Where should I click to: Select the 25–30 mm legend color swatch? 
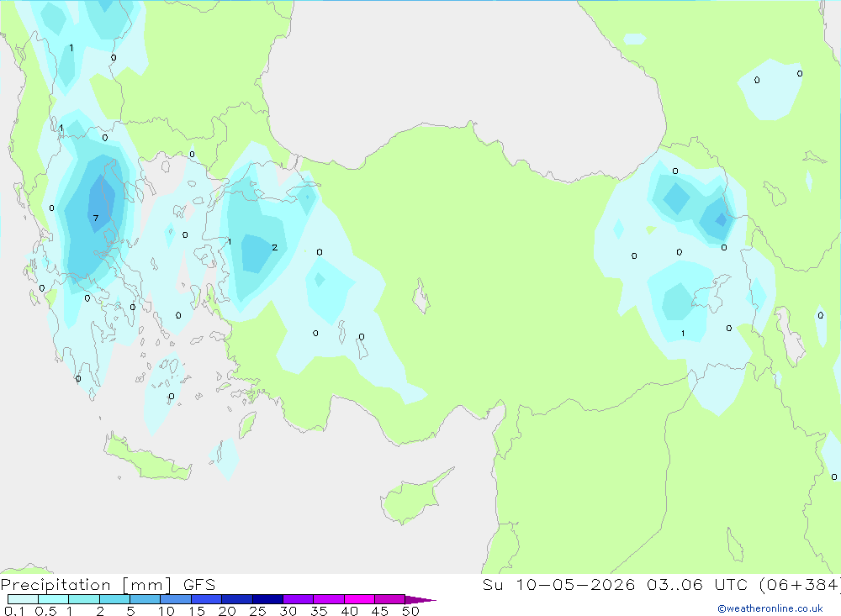point(267,599)
